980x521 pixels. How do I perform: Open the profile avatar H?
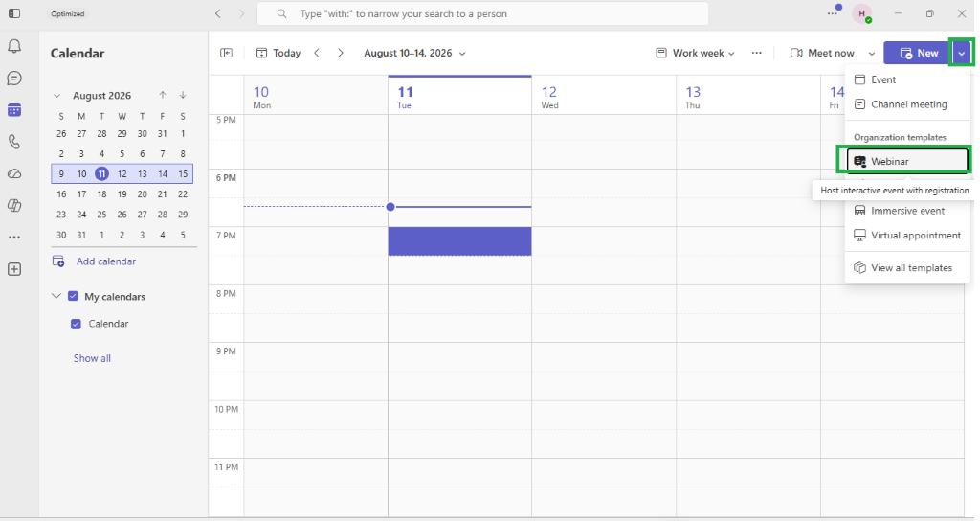click(862, 13)
